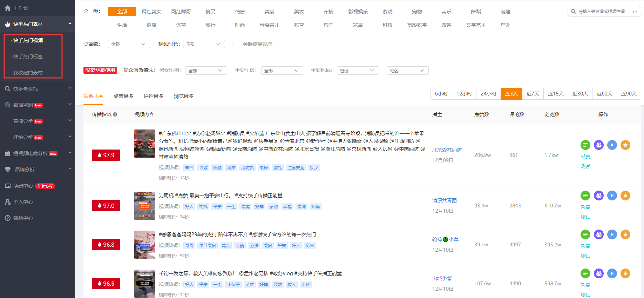
Task: Open the 地区 dropdown
Action: pyautogui.click(x=407, y=71)
